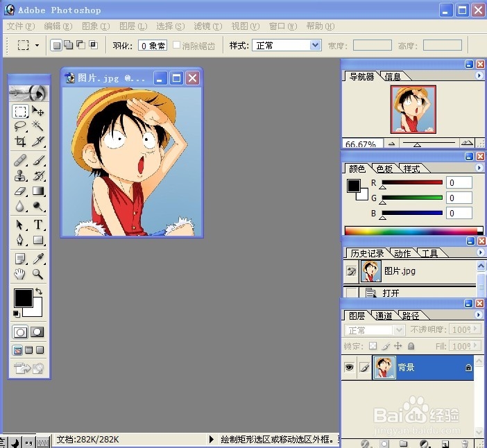487x448 pixels.
Task: Select the Hand tool
Action: tap(20, 274)
